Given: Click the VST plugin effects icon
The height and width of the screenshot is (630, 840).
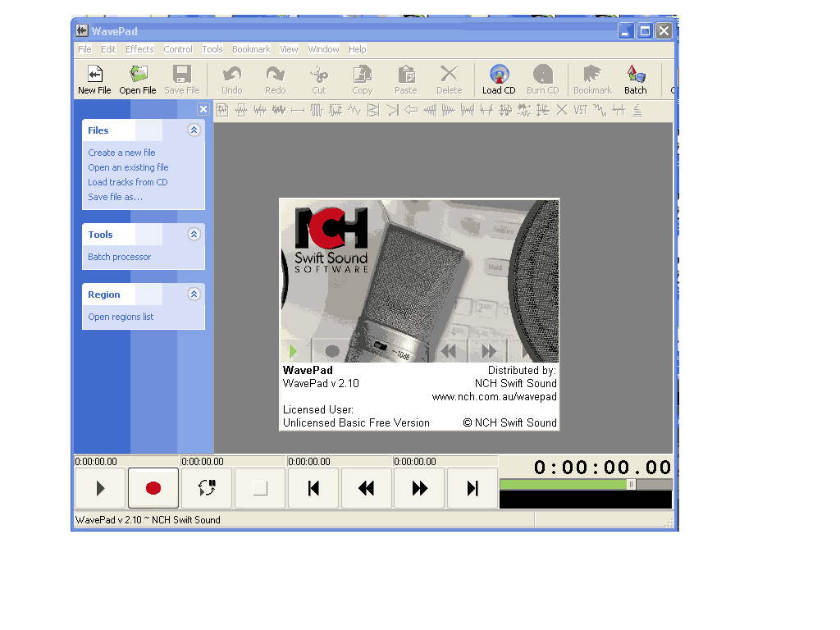Looking at the screenshot, I should tap(581, 111).
